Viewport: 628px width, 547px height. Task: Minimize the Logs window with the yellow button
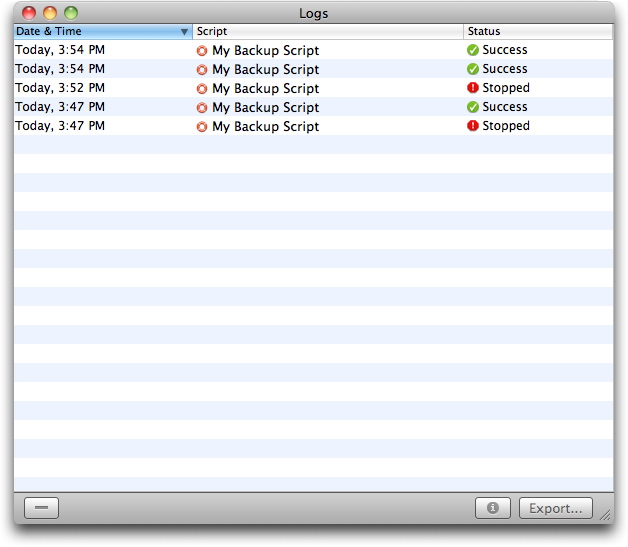(50, 13)
